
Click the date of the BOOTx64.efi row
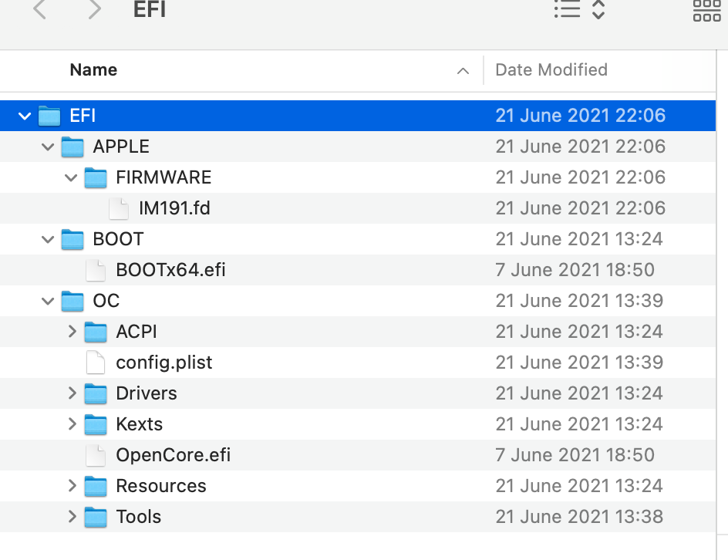click(x=575, y=270)
